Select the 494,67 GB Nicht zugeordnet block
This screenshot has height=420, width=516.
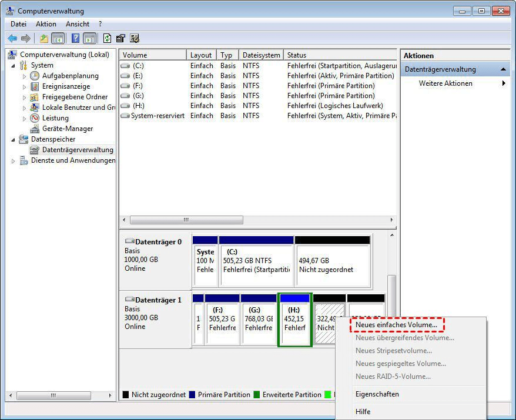point(333,261)
